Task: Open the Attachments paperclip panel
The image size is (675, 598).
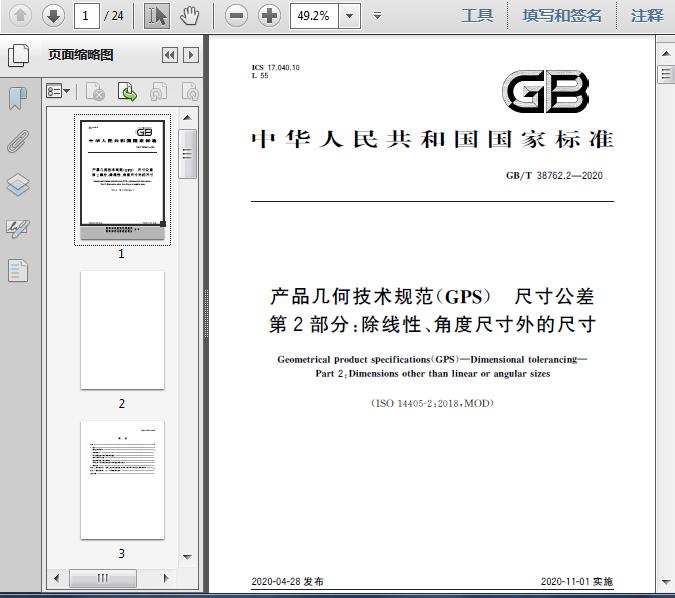Action: point(18,141)
